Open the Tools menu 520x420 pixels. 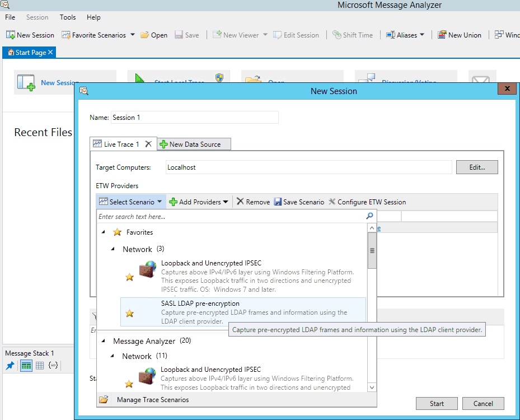point(68,17)
